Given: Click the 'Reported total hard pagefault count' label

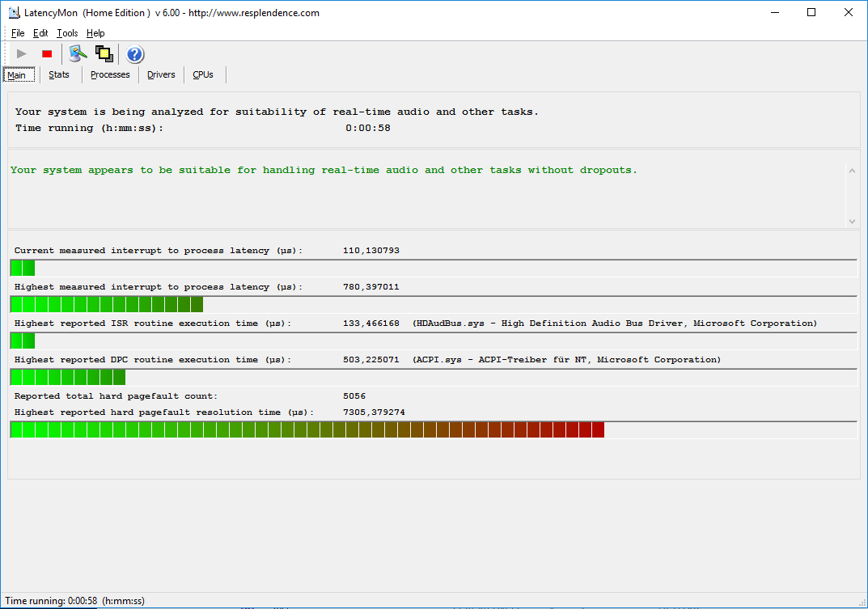Looking at the screenshot, I should click(116, 396).
